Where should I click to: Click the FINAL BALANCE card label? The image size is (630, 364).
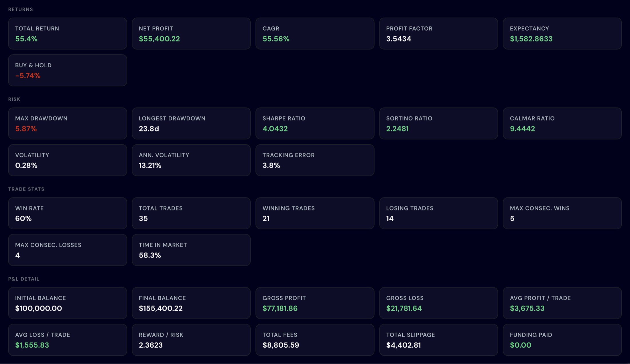pos(162,298)
